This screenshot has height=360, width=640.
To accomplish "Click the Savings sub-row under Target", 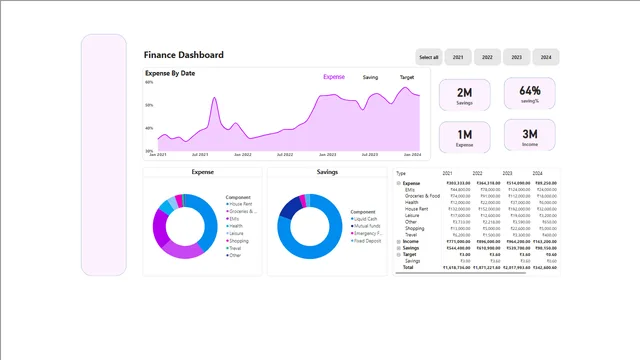I will click(x=412, y=261).
